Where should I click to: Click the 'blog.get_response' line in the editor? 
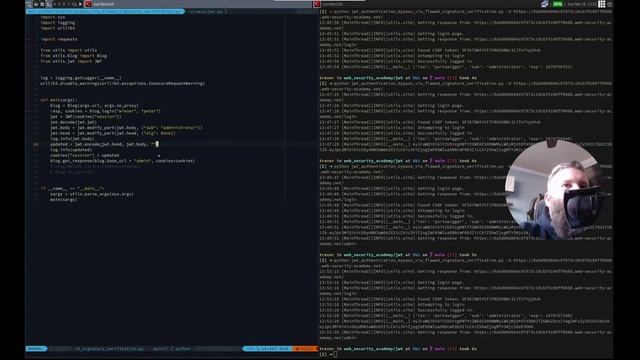tap(123, 161)
